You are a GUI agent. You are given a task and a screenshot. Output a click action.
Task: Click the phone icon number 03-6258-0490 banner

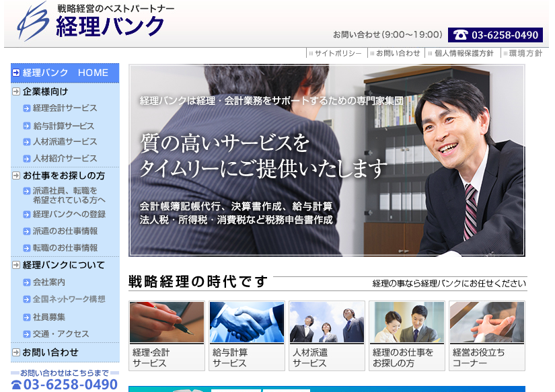(x=495, y=35)
